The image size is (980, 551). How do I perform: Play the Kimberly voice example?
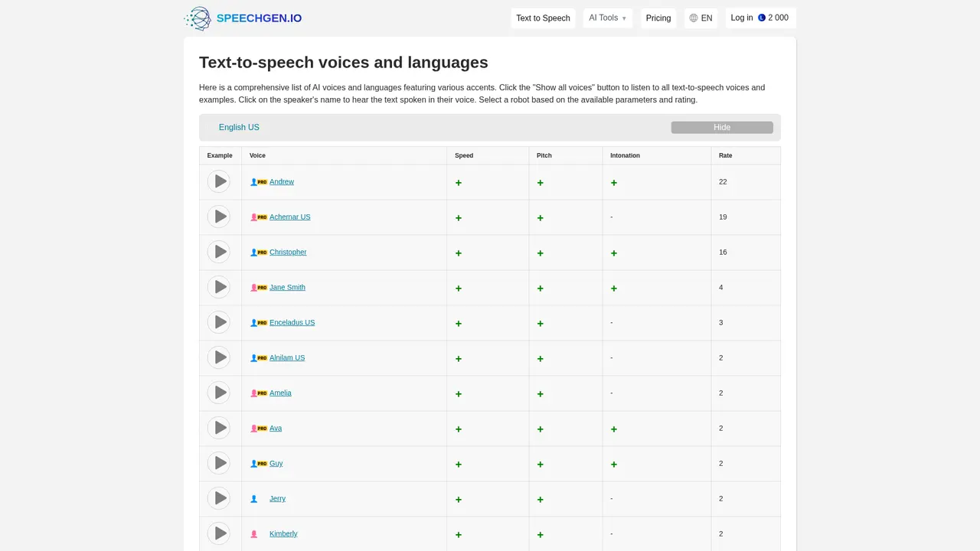tap(219, 533)
